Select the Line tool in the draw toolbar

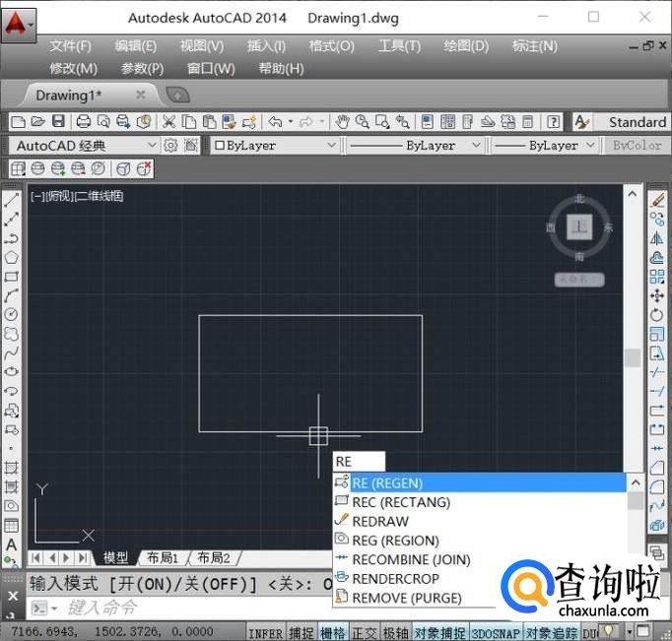pyautogui.click(x=12, y=201)
